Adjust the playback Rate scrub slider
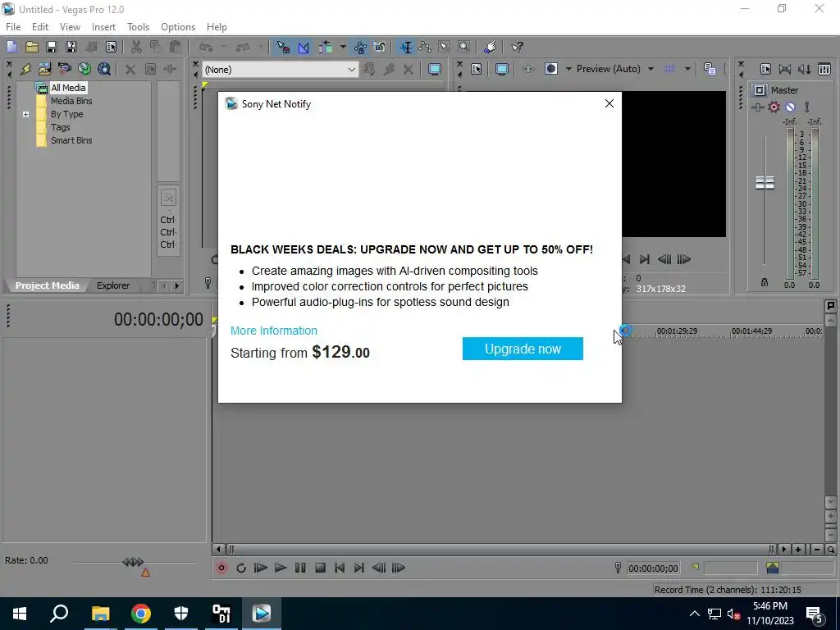The height and width of the screenshot is (630, 840). tap(134, 563)
